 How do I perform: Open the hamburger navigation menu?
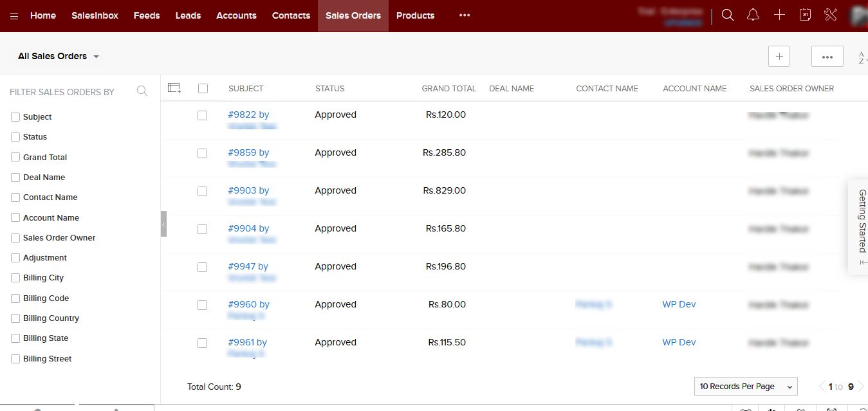14,16
